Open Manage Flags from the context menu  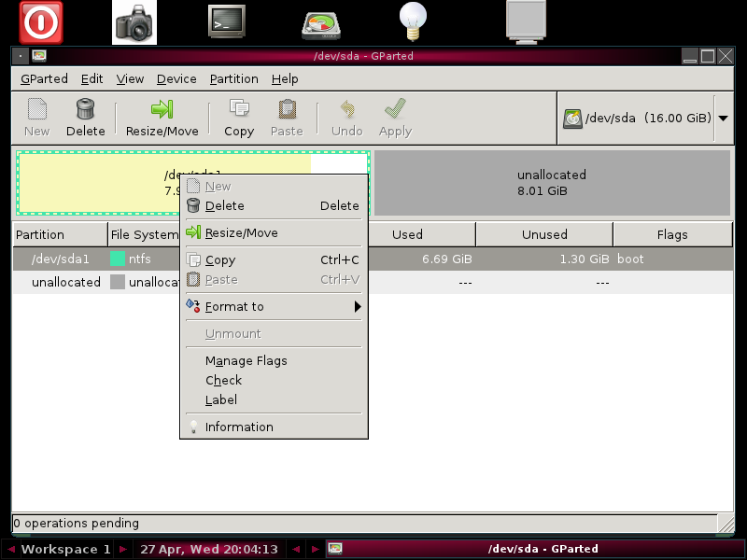pos(274,361)
